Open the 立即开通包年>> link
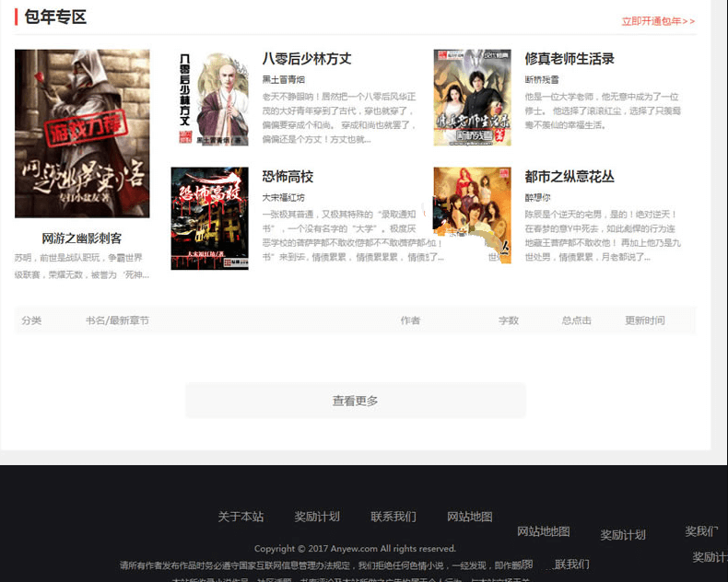Image resolution: width=728 pixels, height=582 pixels. coord(658,21)
